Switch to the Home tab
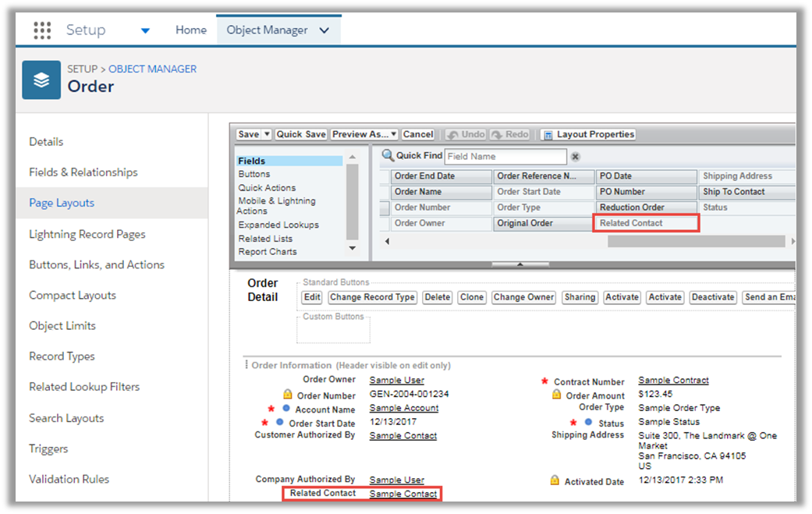812x514 pixels. point(191,30)
